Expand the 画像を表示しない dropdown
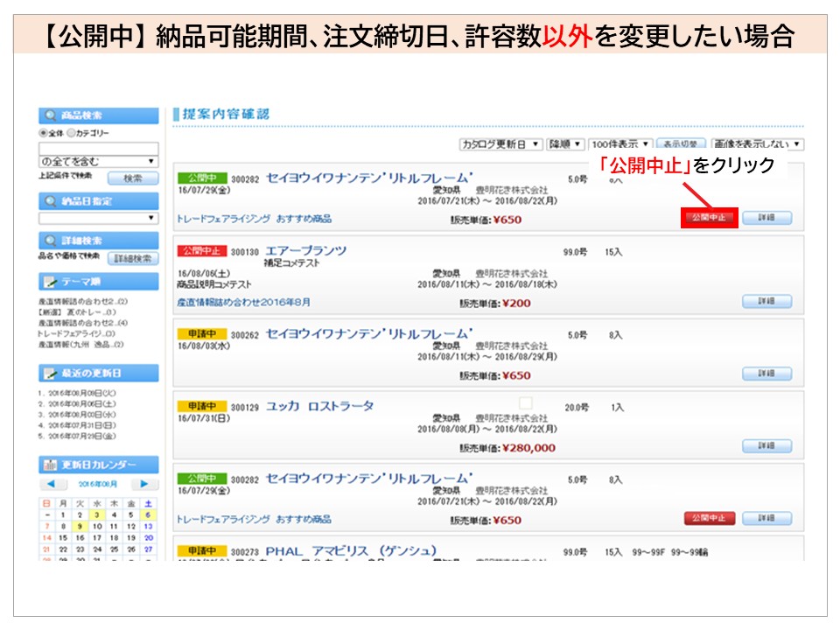Viewport: 840px width, 630px height. (x=757, y=144)
